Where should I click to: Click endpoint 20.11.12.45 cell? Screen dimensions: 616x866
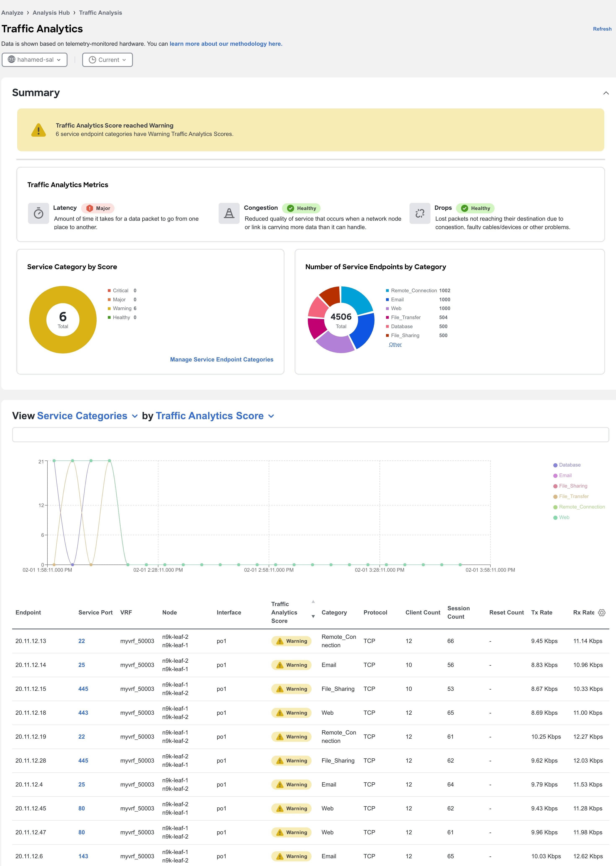click(x=31, y=808)
